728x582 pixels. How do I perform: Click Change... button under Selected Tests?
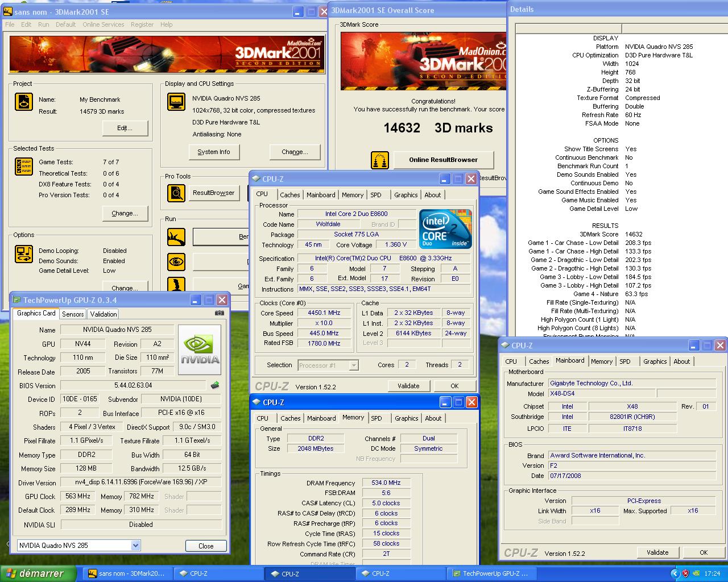[x=125, y=213]
